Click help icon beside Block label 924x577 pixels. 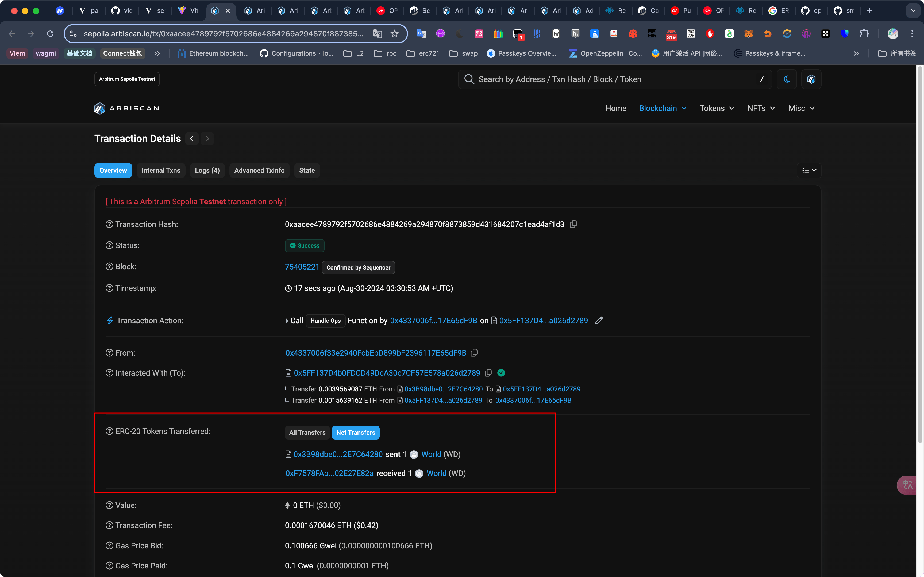[x=109, y=267]
